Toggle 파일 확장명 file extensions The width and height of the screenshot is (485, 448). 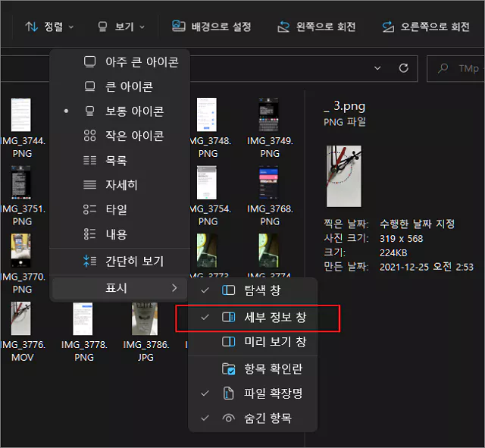click(x=252, y=393)
